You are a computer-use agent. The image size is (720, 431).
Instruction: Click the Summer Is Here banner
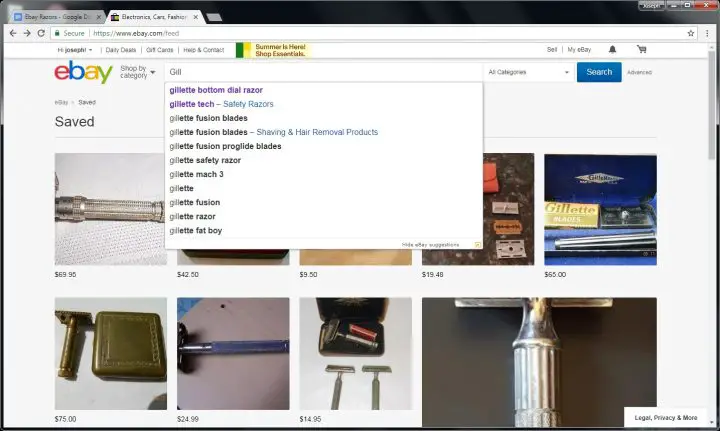click(274, 50)
